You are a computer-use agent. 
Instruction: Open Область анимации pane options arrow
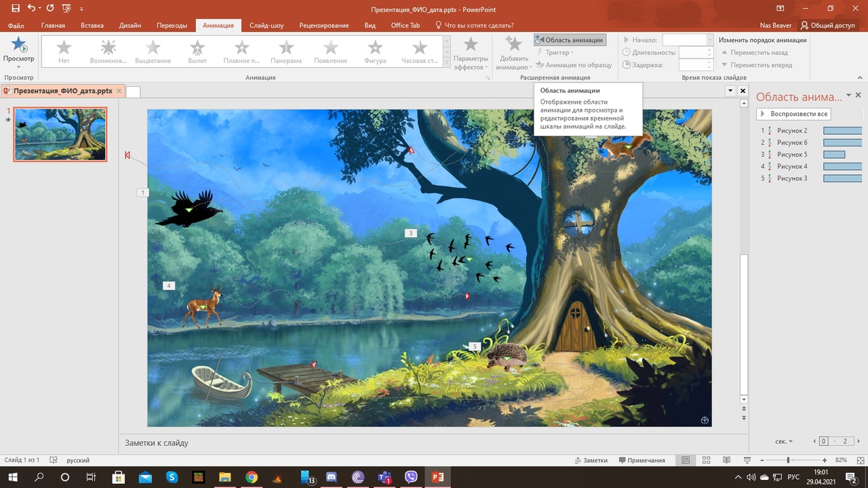tap(848, 96)
